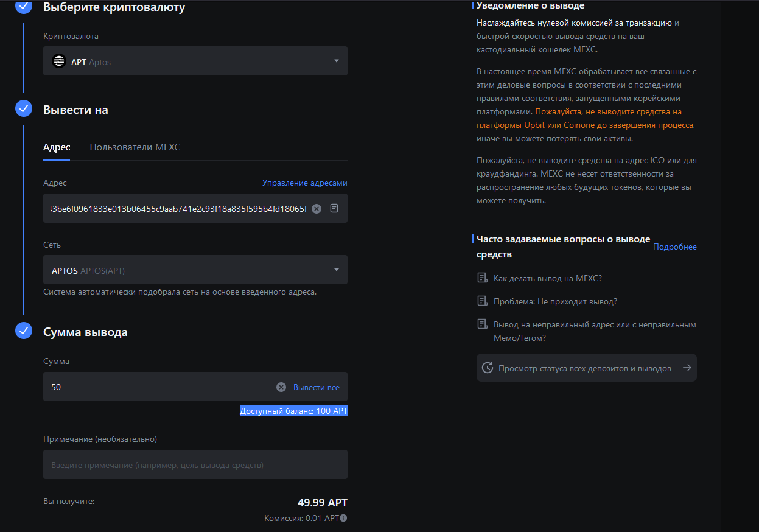
Task: Click Система автоматически подобрала сеть note
Action: click(180, 292)
